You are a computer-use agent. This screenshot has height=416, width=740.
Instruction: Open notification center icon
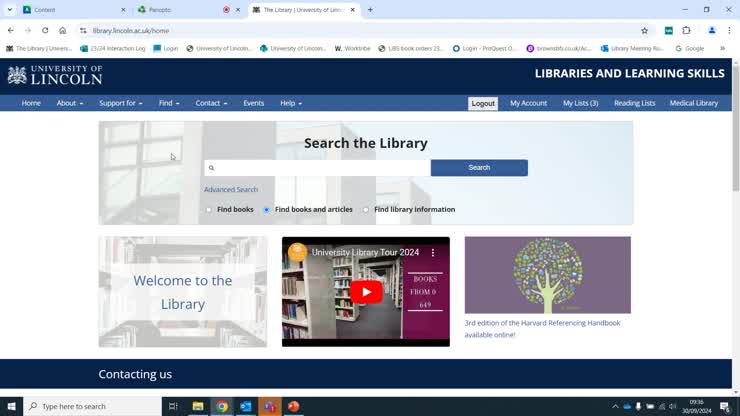725,406
